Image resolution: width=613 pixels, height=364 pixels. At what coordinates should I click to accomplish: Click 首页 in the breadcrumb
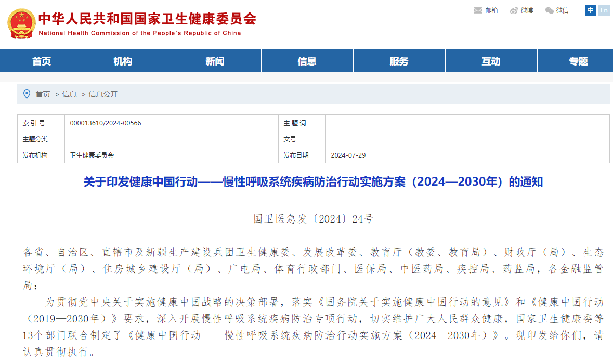coord(43,94)
